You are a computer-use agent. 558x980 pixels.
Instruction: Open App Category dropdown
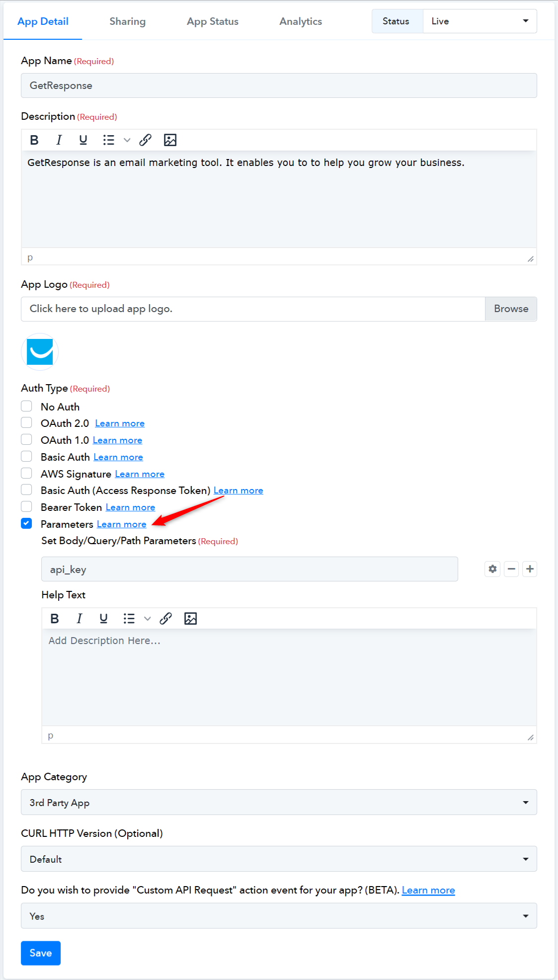tap(279, 802)
